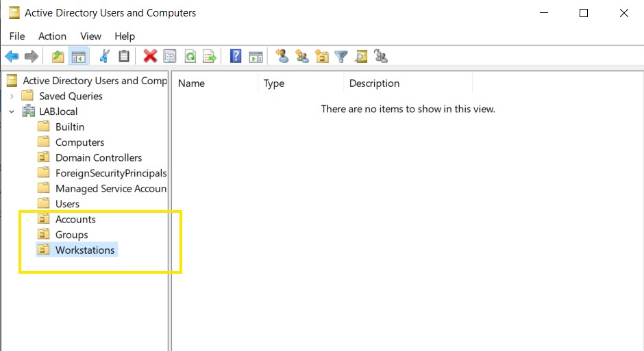The width and height of the screenshot is (644, 351).
Task: Open Properties toolbar icon
Action: [170, 56]
